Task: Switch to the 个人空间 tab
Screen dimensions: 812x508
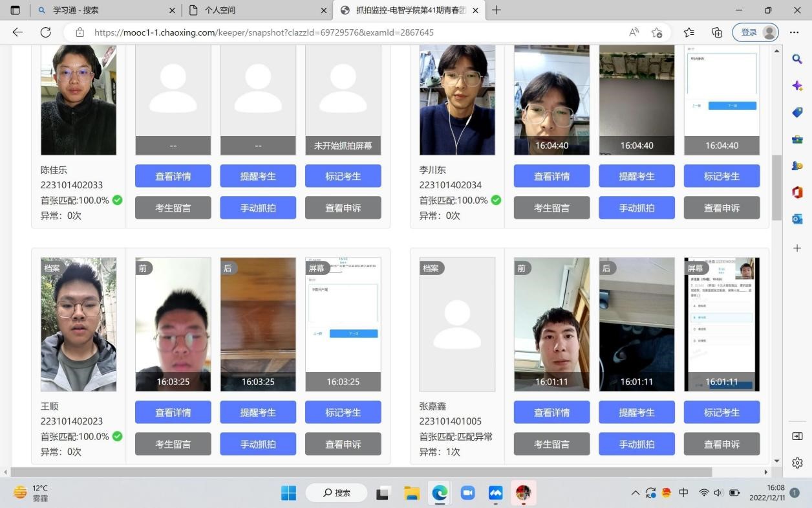Action: tap(255, 10)
